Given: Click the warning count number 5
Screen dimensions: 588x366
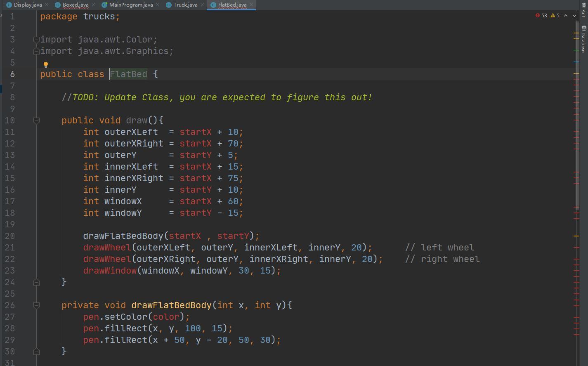Looking at the screenshot, I should tap(558, 15).
